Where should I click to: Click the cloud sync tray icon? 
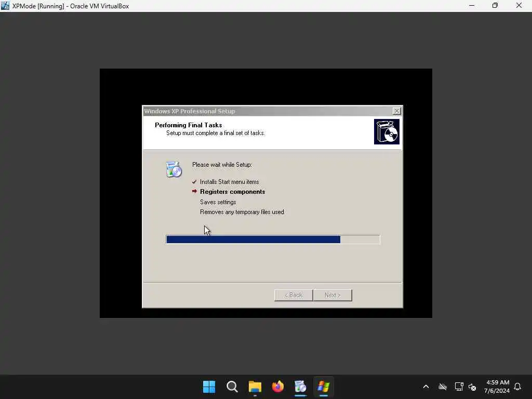443,387
